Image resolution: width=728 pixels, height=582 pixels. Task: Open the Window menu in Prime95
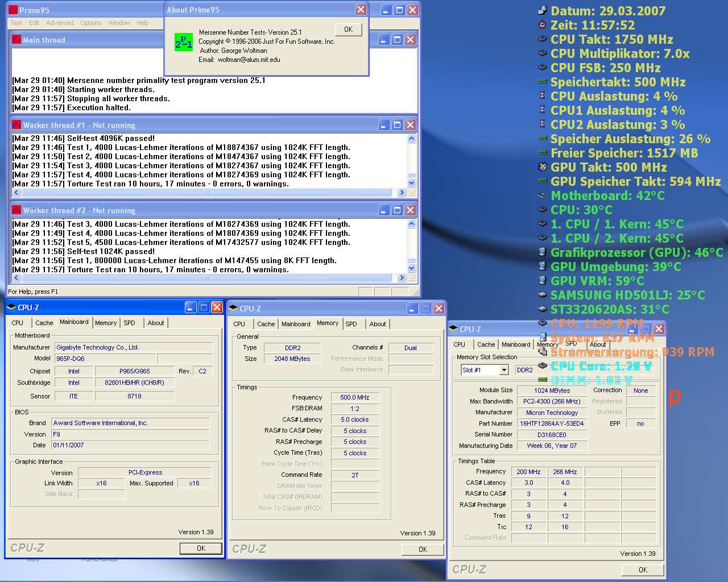pos(119,23)
